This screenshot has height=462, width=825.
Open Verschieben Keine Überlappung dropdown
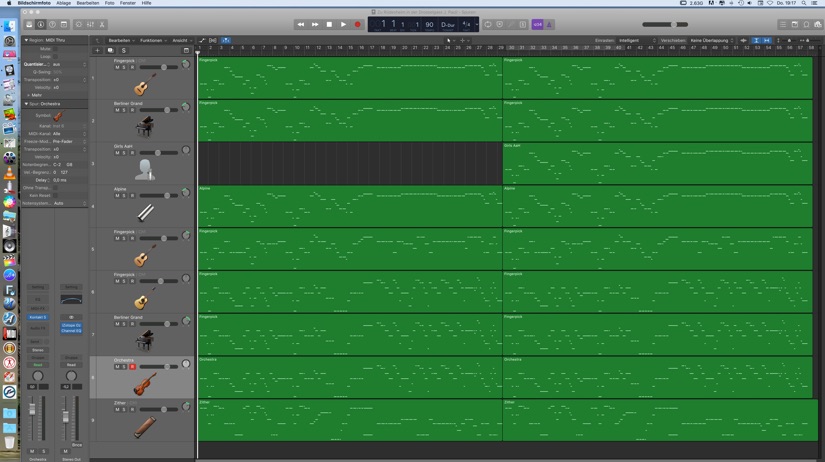712,40
